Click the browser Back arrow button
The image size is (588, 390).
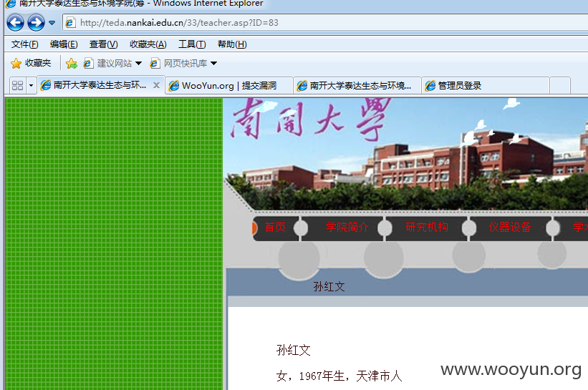[x=15, y=23]
